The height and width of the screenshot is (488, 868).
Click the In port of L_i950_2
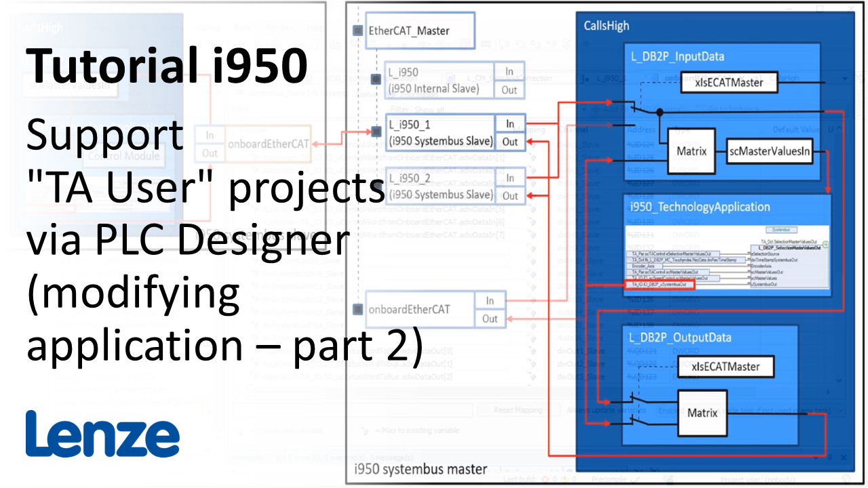(509, 178)
